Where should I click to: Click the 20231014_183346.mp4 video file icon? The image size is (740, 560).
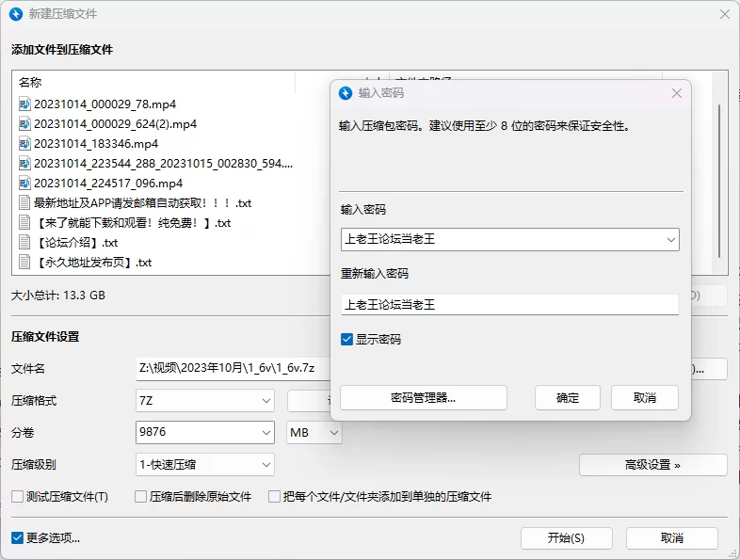coord(24,144)
